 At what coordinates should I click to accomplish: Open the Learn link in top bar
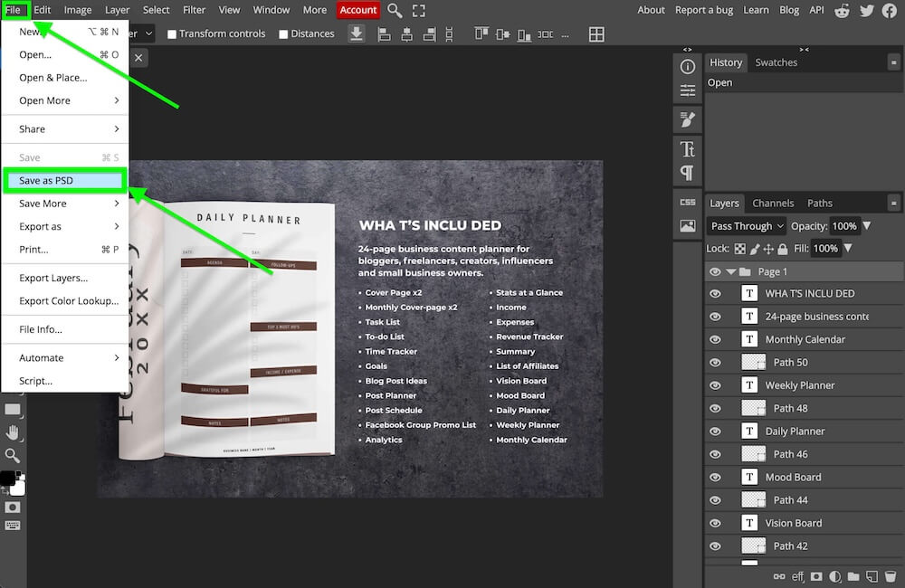(756, 10)
